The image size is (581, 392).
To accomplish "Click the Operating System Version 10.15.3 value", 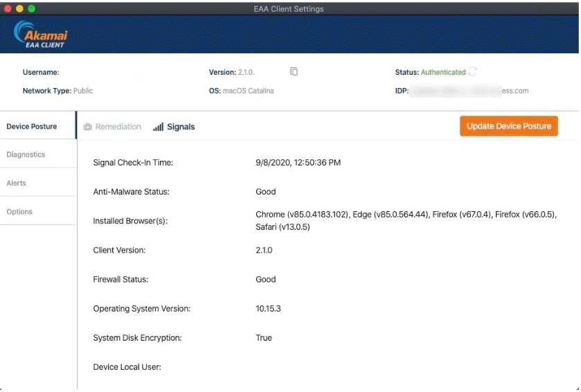I will pyautogui.click(x=270, y=309).
